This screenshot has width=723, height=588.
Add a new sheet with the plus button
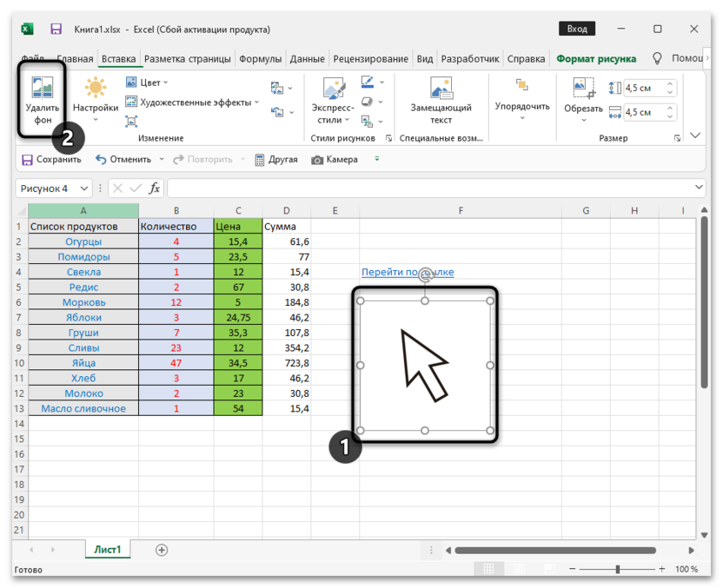click(162, 550)
